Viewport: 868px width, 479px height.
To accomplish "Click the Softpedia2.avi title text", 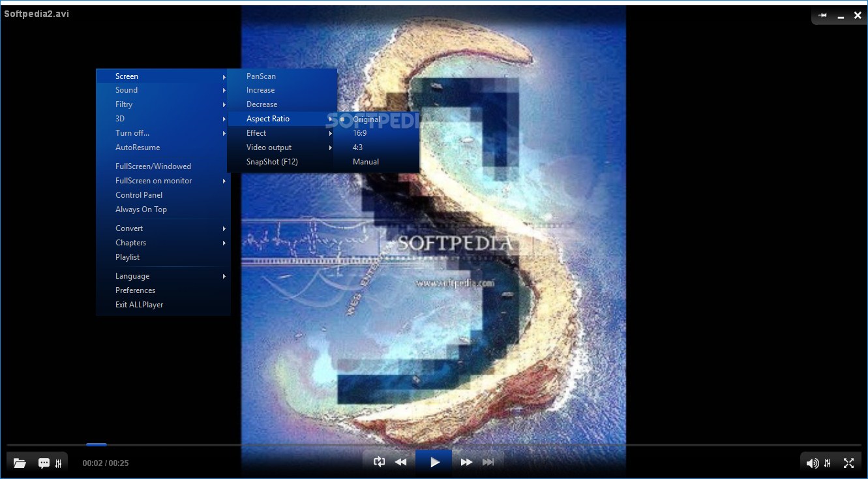I will click(x=37, y=14).
